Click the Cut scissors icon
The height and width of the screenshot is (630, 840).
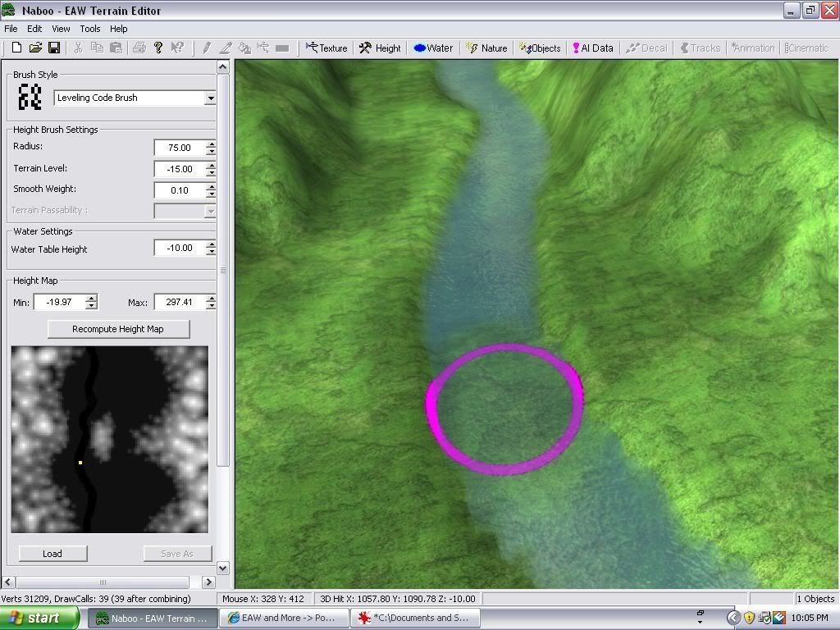coord(78,48)
